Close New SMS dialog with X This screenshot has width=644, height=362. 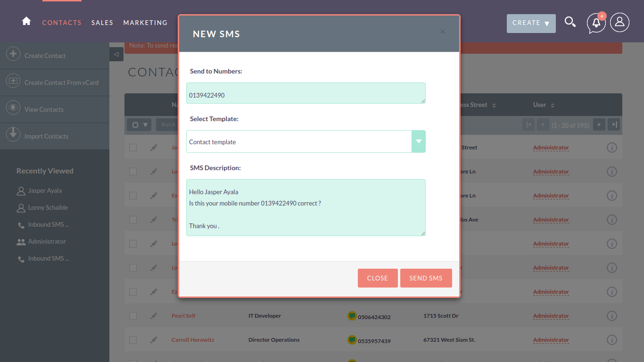point(442,32)
